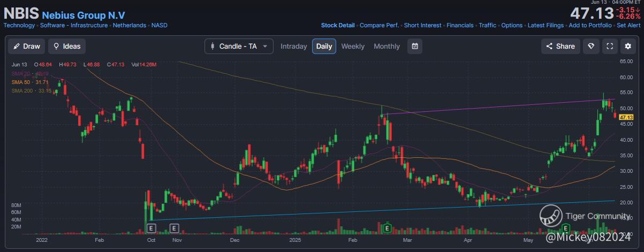Click Set Alert
This screenshot has height=252, width=644.
tap(628, 25)
